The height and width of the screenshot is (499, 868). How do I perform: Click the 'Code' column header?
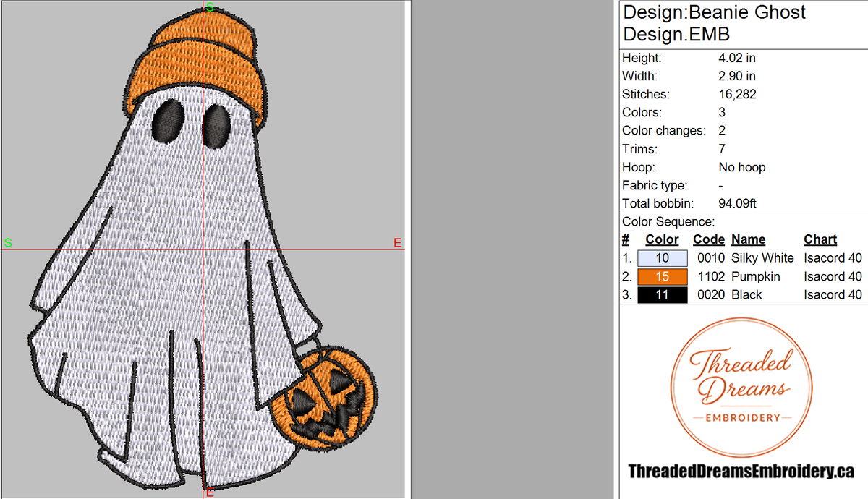709,239
